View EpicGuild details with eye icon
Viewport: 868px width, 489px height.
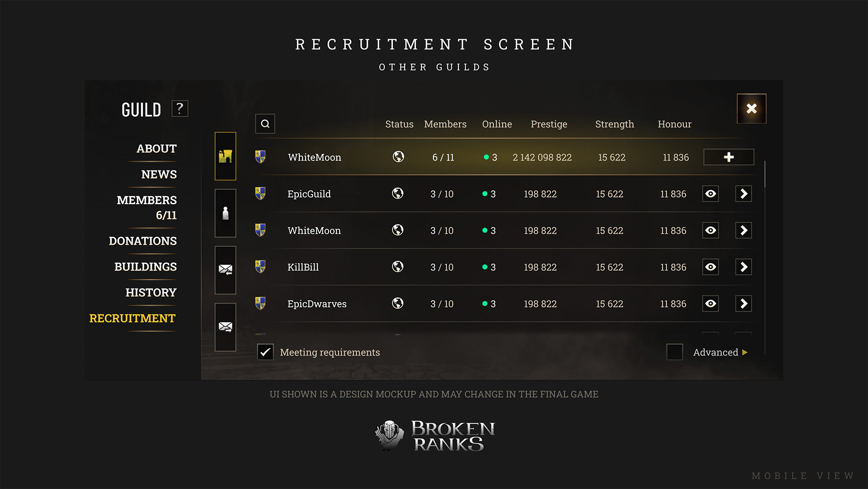[x=711, y=194]
